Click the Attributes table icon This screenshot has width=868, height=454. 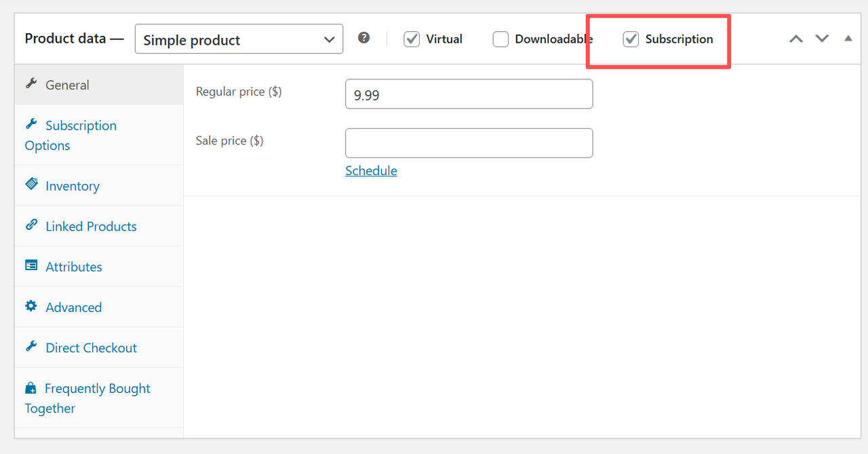point(31,266)
